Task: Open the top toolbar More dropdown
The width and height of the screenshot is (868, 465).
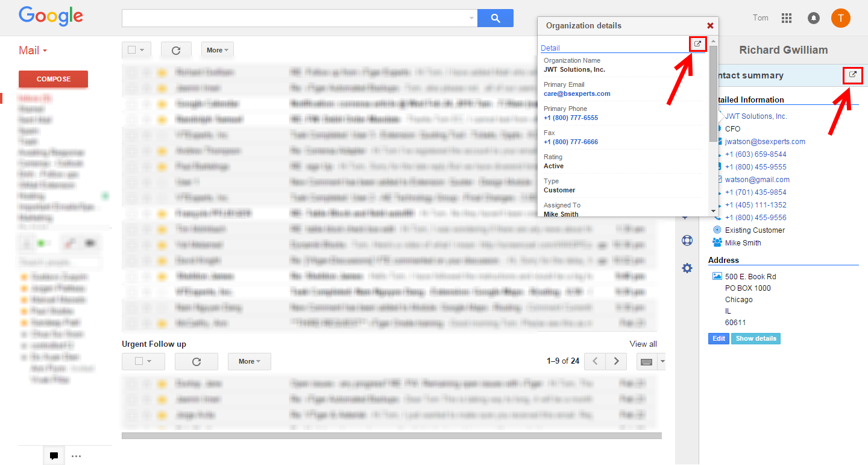Action: click(218, 50)
